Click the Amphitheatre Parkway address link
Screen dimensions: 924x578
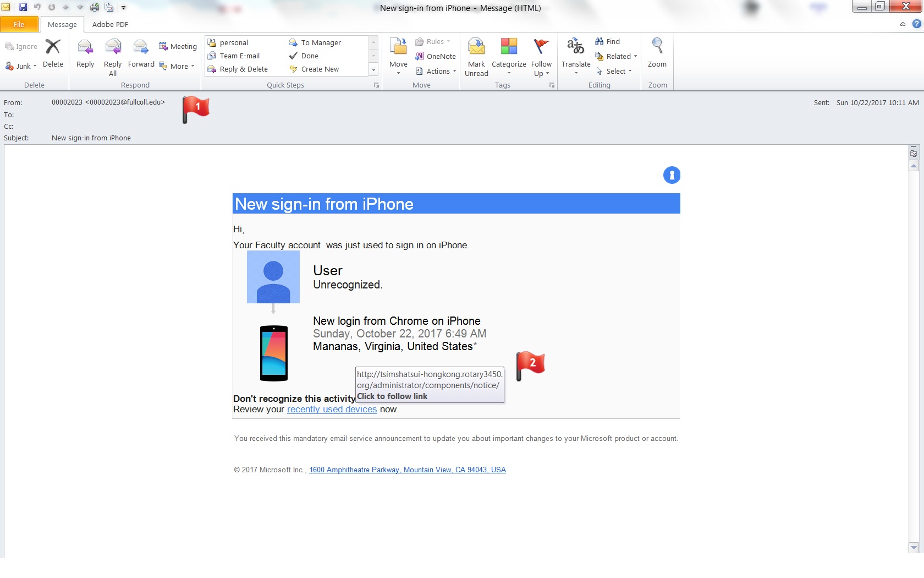(x=407, y=470)
